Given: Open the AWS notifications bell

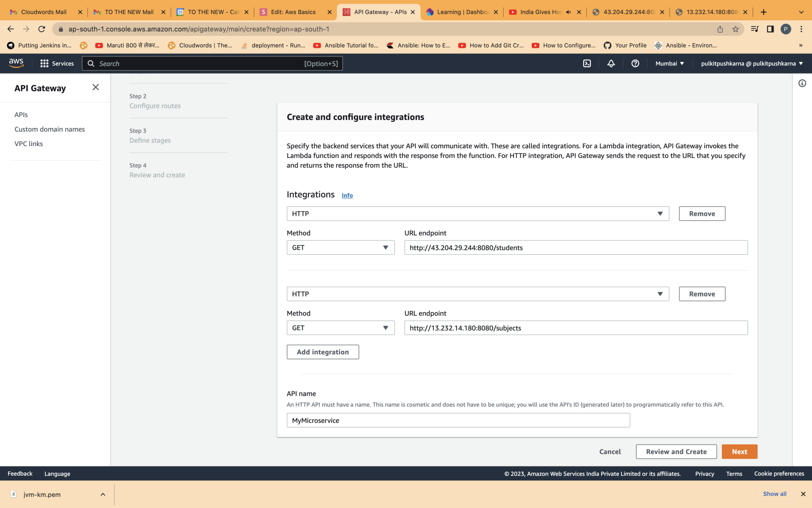Looking at the screenshot, I should pos(611,64).
